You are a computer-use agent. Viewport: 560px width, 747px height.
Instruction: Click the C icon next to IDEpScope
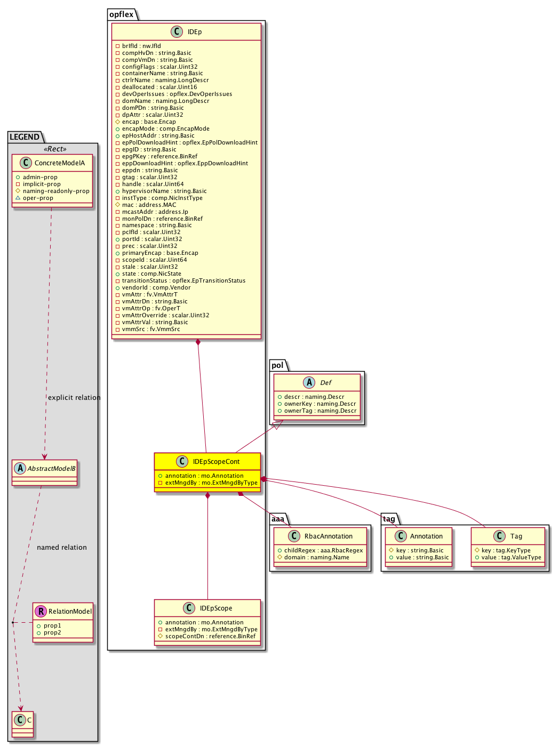tap(189, 608)
